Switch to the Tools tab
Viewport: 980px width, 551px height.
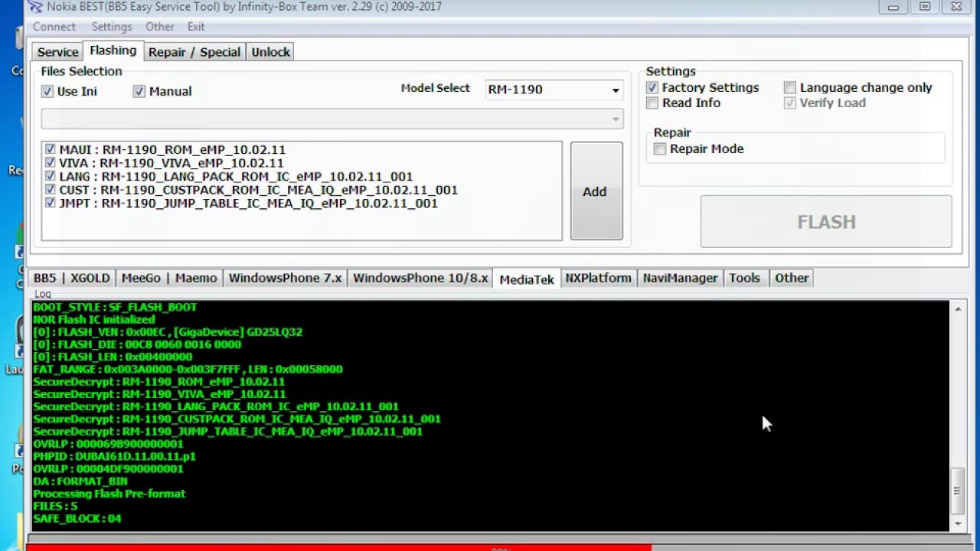point(744,278)
